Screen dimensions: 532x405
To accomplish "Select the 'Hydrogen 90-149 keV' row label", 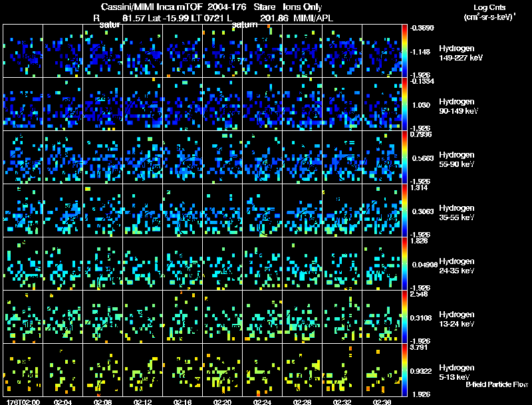I will coord(458,106).
